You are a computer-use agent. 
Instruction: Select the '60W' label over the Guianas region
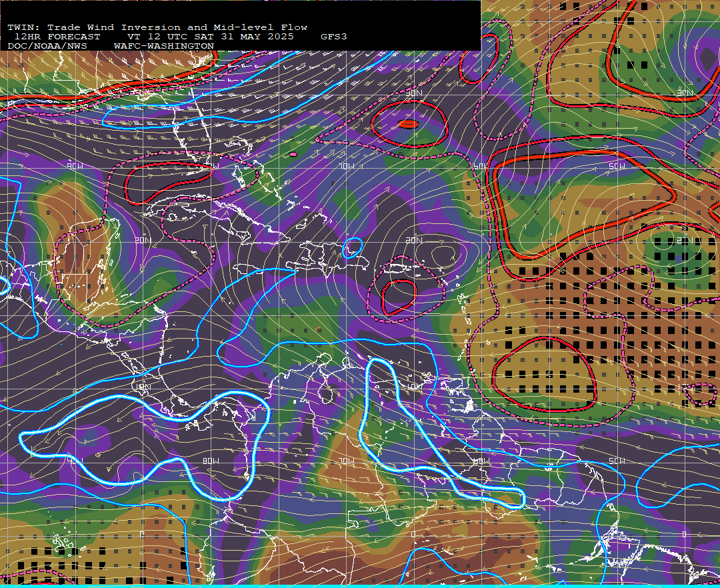(481, 461)
